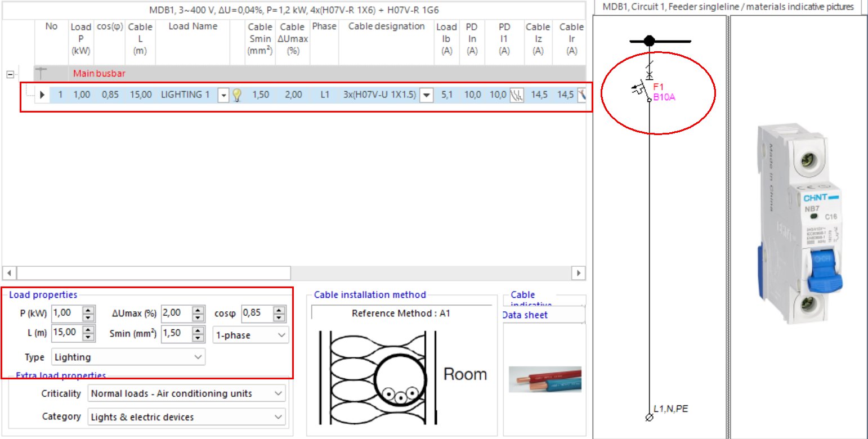Click the lightbulb load type icon for LIGHTING 1
Screen dimensions: 868x439
(236, 95)
